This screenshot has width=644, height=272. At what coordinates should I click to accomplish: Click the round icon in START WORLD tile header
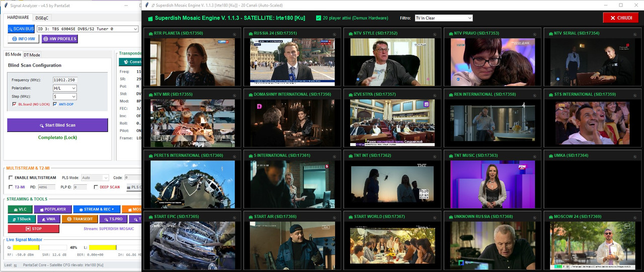[x=435, y=218]
